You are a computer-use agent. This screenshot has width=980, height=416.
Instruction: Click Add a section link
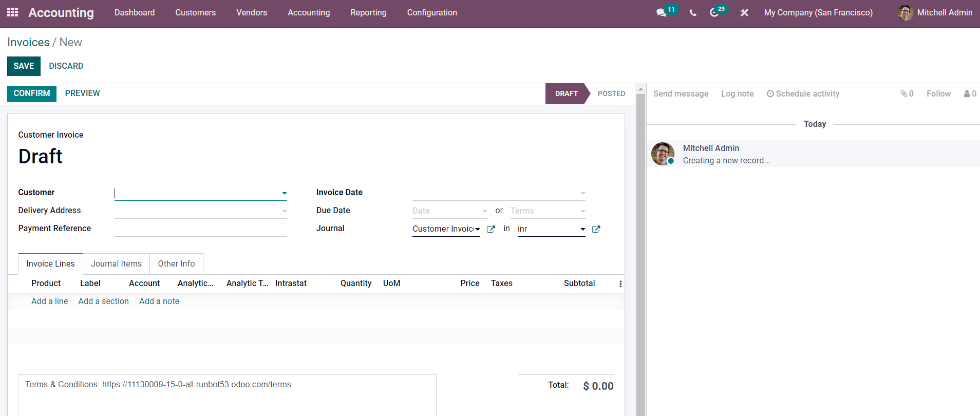[x=103, y=301]
